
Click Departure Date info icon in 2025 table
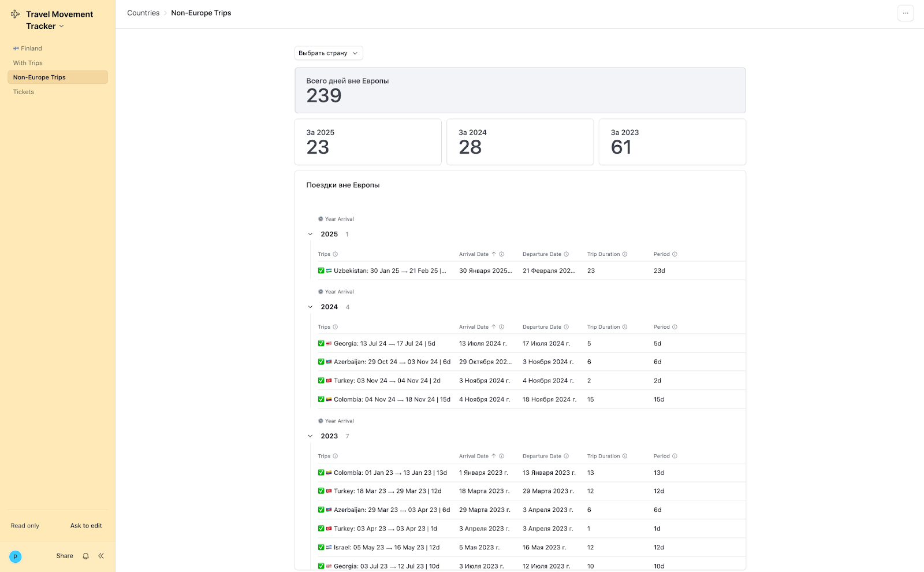(566, 254)
